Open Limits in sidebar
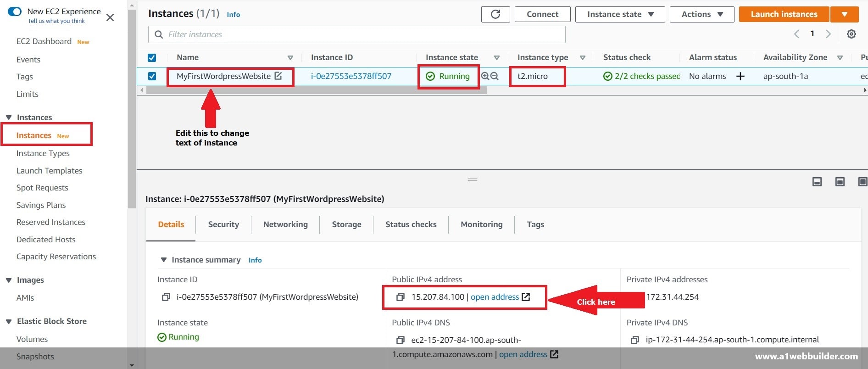 tap(28, 94)
